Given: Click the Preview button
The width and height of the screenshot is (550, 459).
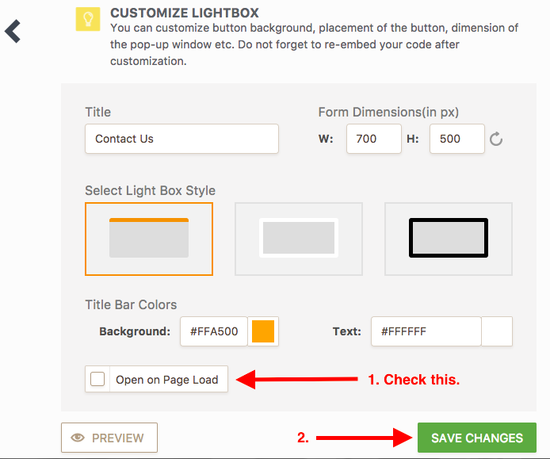Looking at the screenshot, I should (x=109, y=438).
